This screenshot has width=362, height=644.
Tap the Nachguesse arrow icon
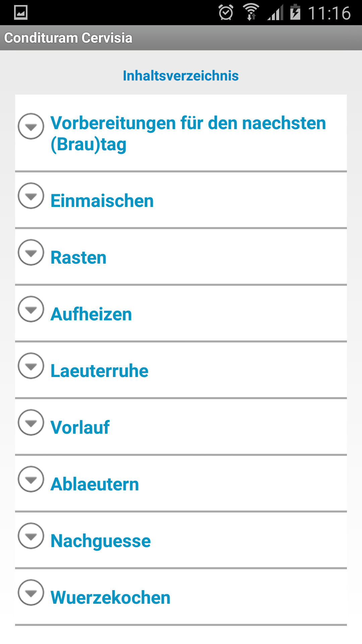tap(31, 536)
